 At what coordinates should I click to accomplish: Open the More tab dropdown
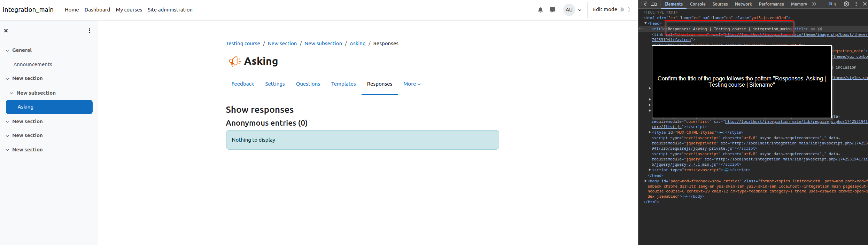[412, 84]
